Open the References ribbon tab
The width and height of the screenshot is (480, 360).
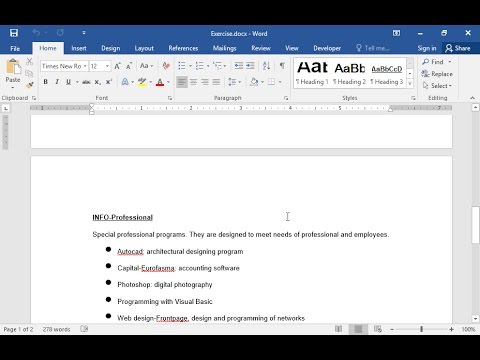pos(183,48)
